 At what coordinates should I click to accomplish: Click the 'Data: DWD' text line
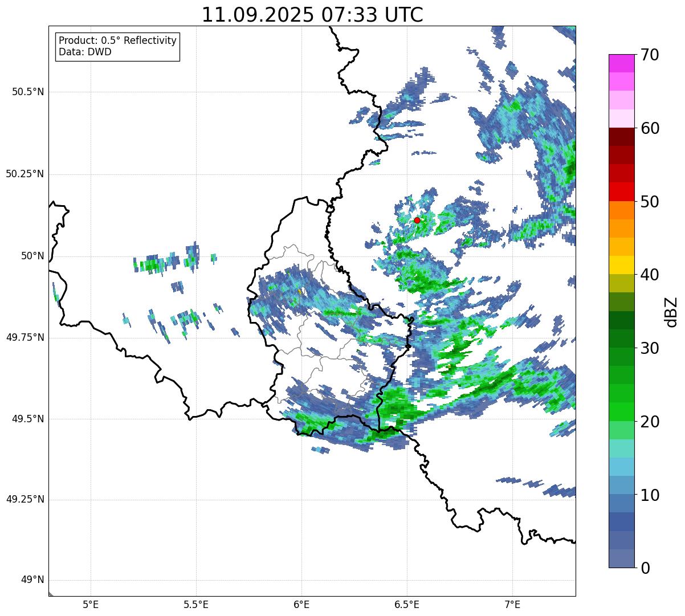[85, 52]
